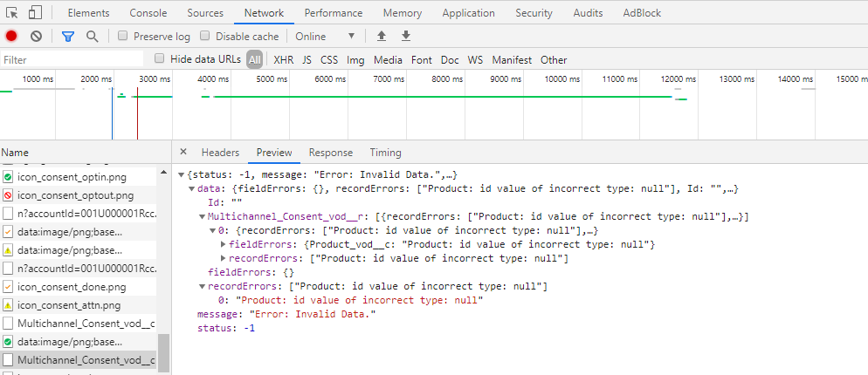Stop recording network log

(11, 36)
